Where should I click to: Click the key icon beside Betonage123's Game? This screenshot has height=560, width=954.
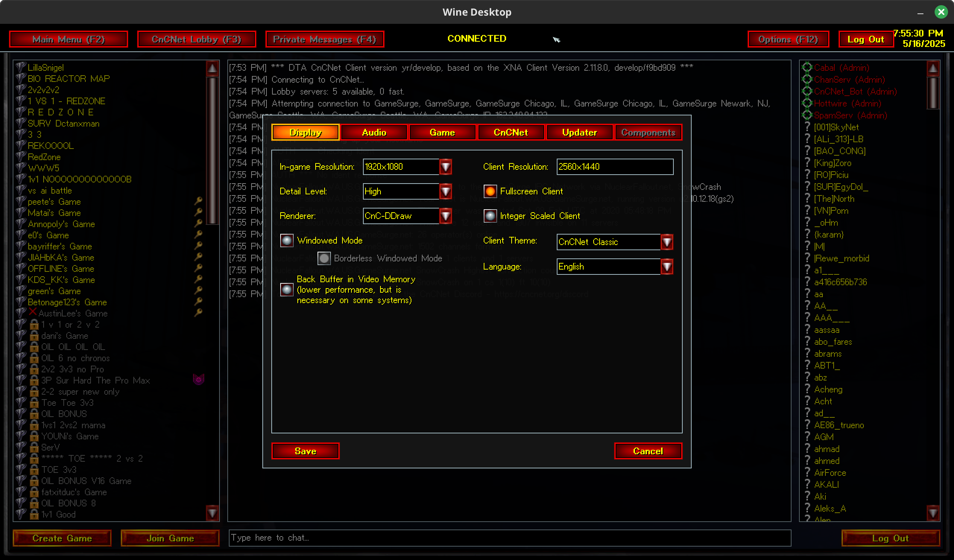pyautogui.click(x=198, y=302)
